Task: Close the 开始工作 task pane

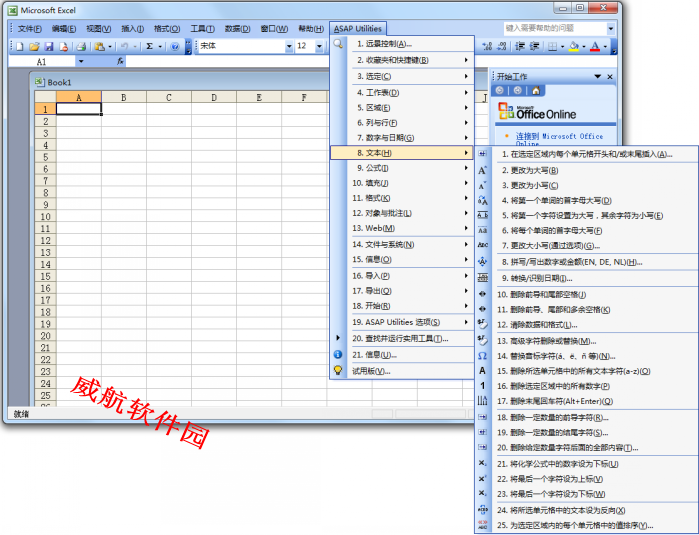Action: coord(610,77)
